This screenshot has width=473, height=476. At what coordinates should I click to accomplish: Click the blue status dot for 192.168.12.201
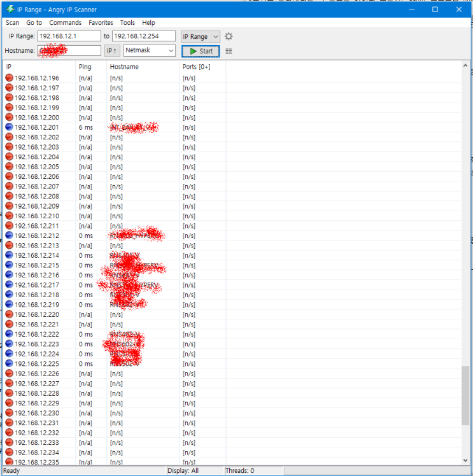coord(9,127)
